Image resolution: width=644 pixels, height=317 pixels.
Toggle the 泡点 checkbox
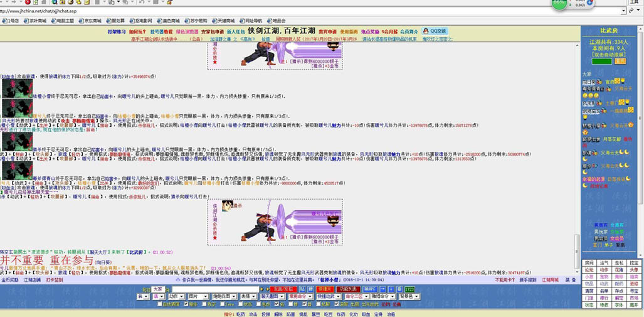point(259,304)
